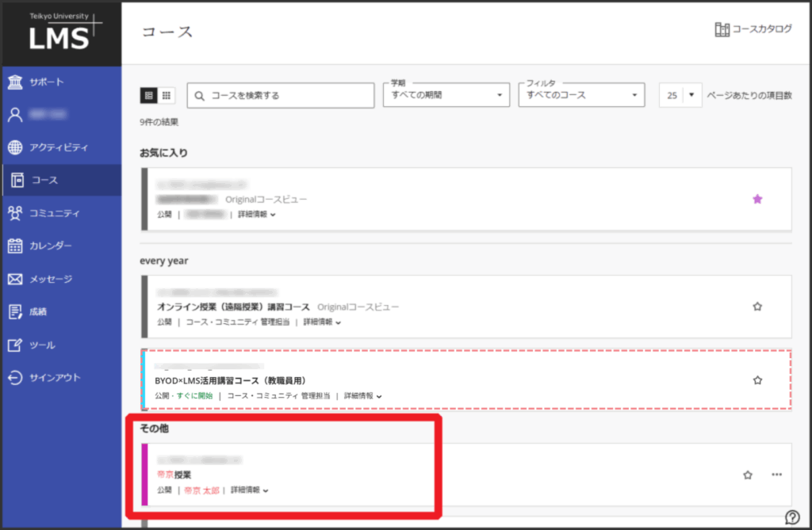
Task: Open the items-per-page 25 dropdown
Action: point(680,95)
